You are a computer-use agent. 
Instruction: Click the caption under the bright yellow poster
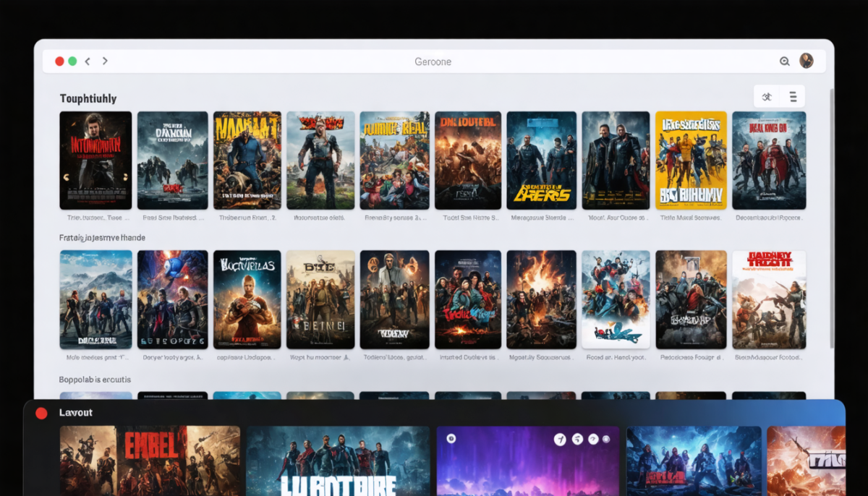[x=691, y=217]
